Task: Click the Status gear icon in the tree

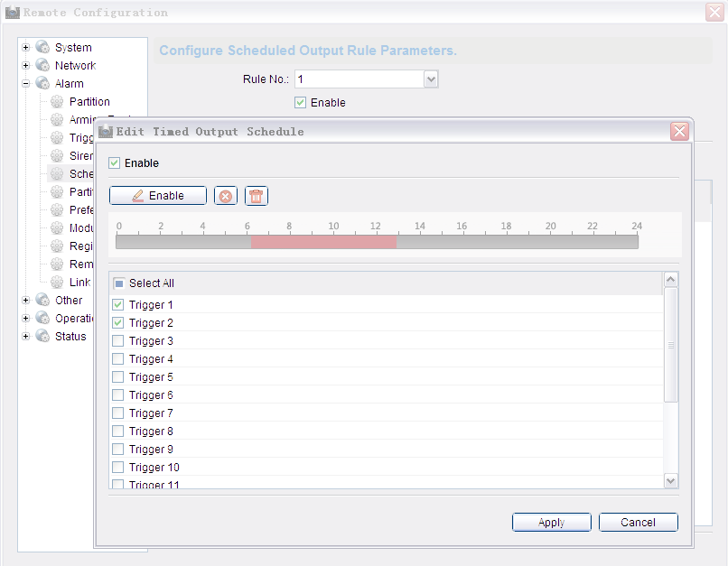Action: 42,337
